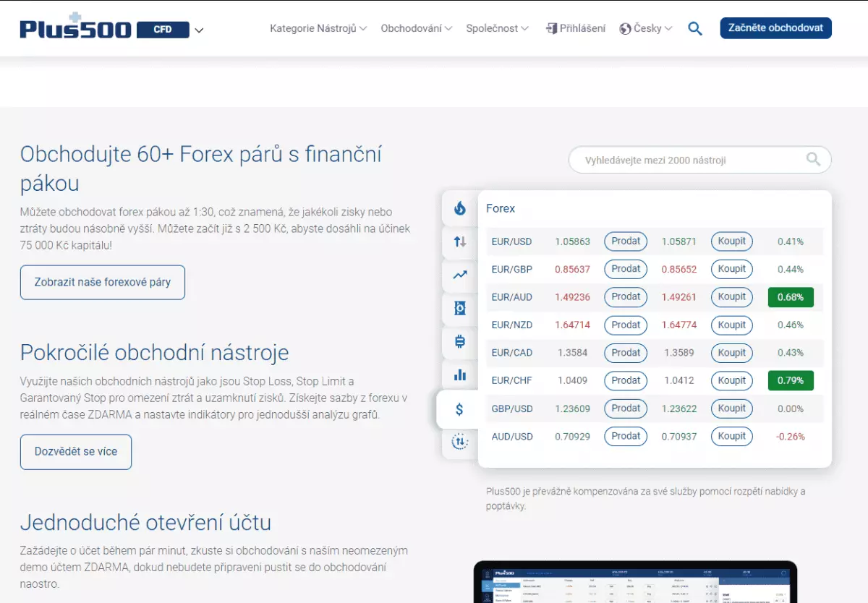The height and width of the screenshot is (603, 868).
Task: Click the Začněte obchodovat button
Action: 776,28
